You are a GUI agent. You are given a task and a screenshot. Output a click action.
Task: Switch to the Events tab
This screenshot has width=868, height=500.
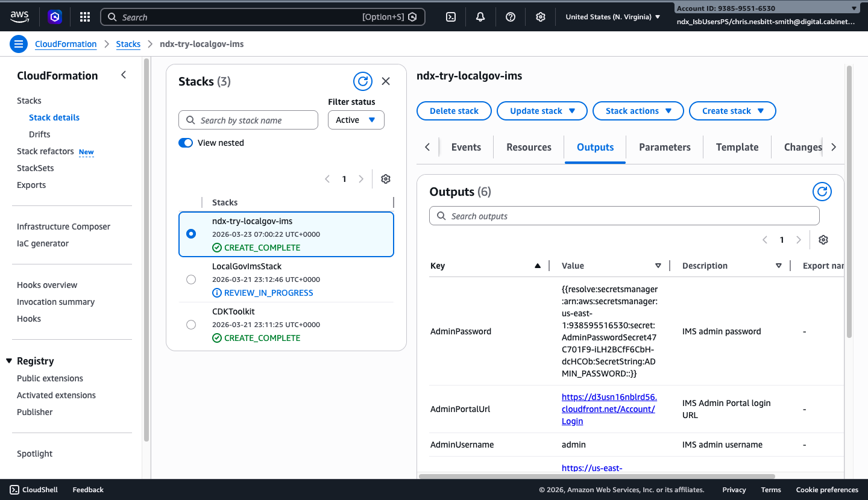click(x=465, y=147)
